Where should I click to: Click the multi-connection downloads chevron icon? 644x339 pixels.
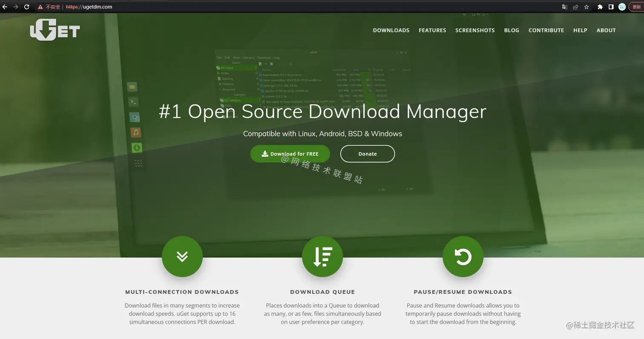click(182, 256)
